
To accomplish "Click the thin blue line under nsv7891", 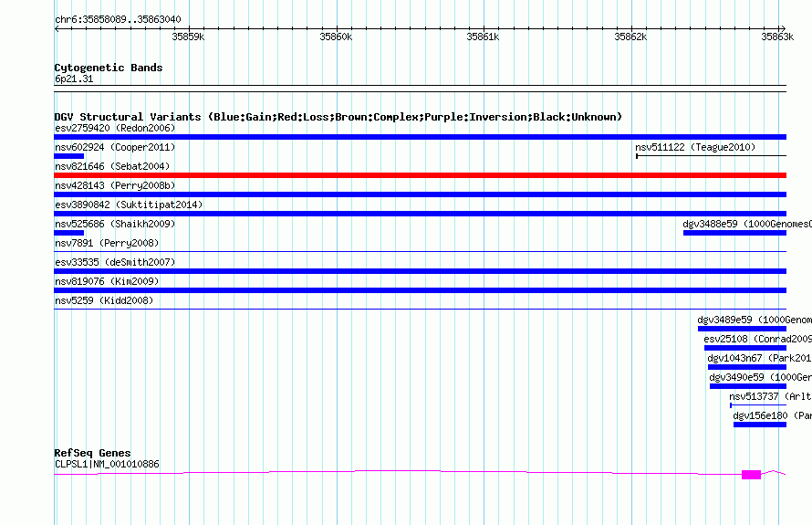I will (420, 252).
